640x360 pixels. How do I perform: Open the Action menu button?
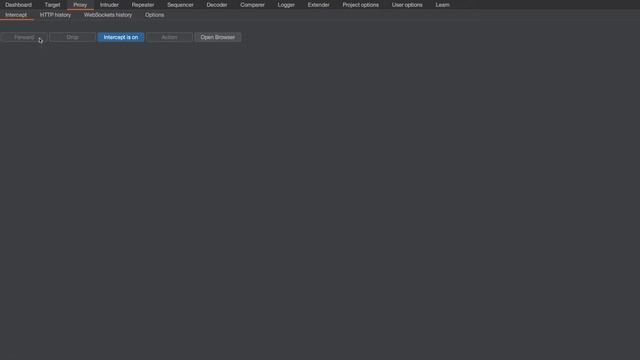tap(169, 37)
